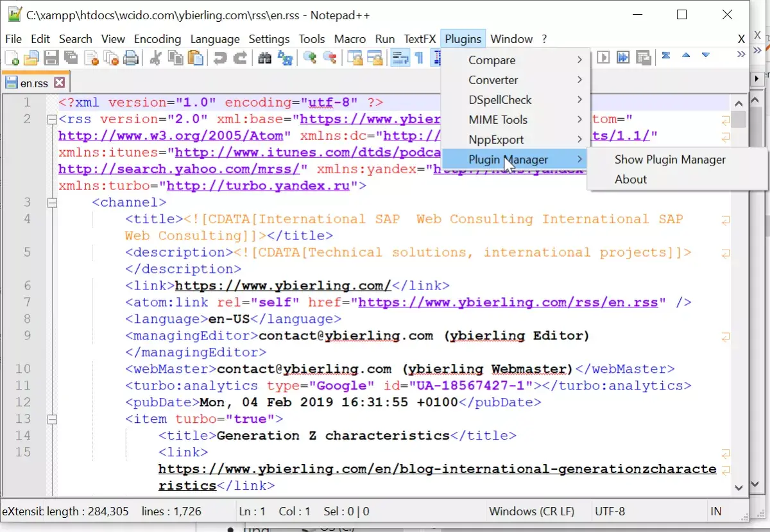Click the Save All toolbar icon
The image size is (770, 532).
71,58
